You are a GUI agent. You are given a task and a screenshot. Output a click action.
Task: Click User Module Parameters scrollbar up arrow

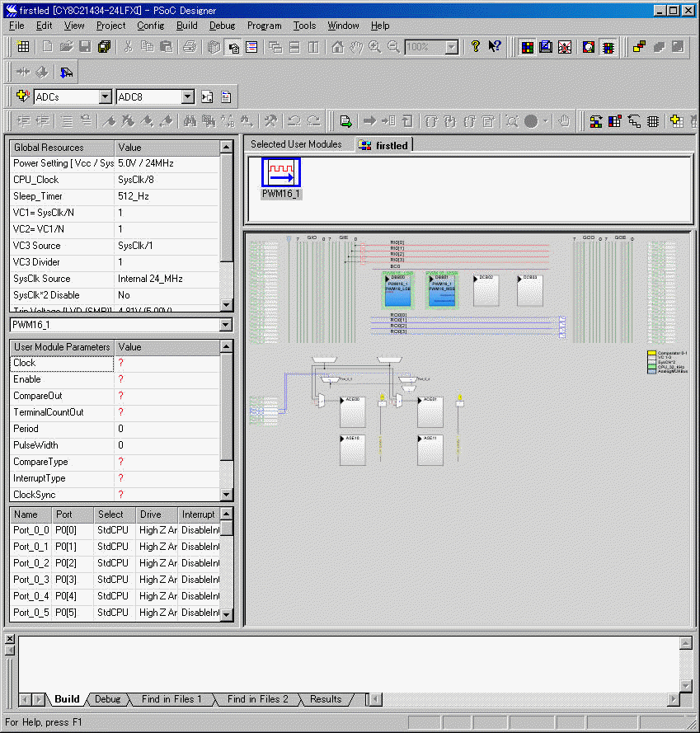coord(226,346)
